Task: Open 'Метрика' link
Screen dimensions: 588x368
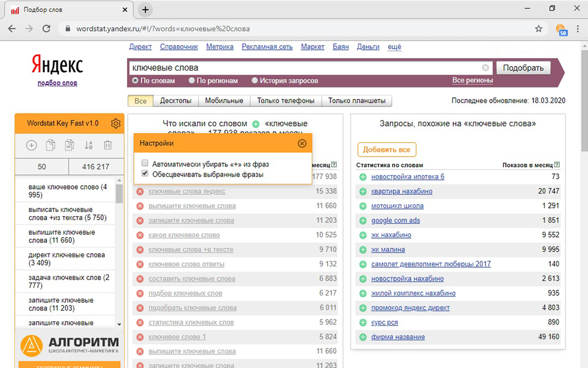Action: [x=220, y=46]
